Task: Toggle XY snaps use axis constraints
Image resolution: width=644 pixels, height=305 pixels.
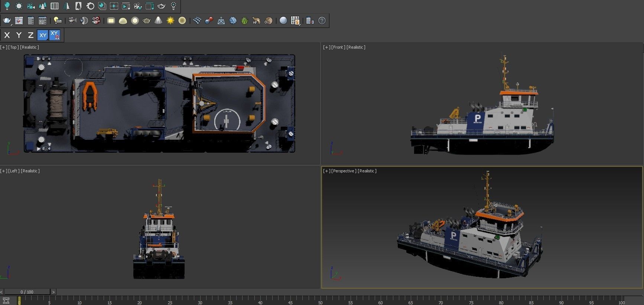Action: (55, 35)
